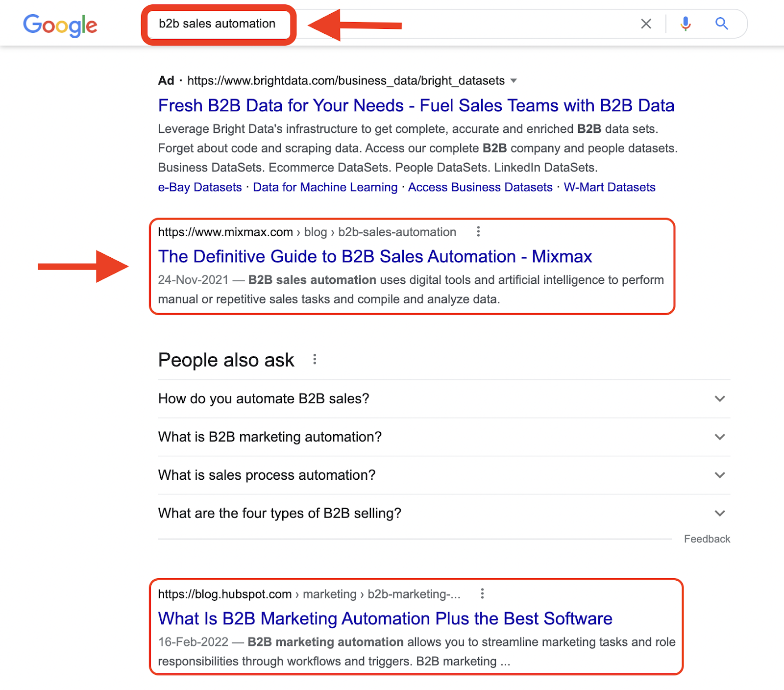Open the Fresh B2B Data for Your Needs ad

(416, 105)
